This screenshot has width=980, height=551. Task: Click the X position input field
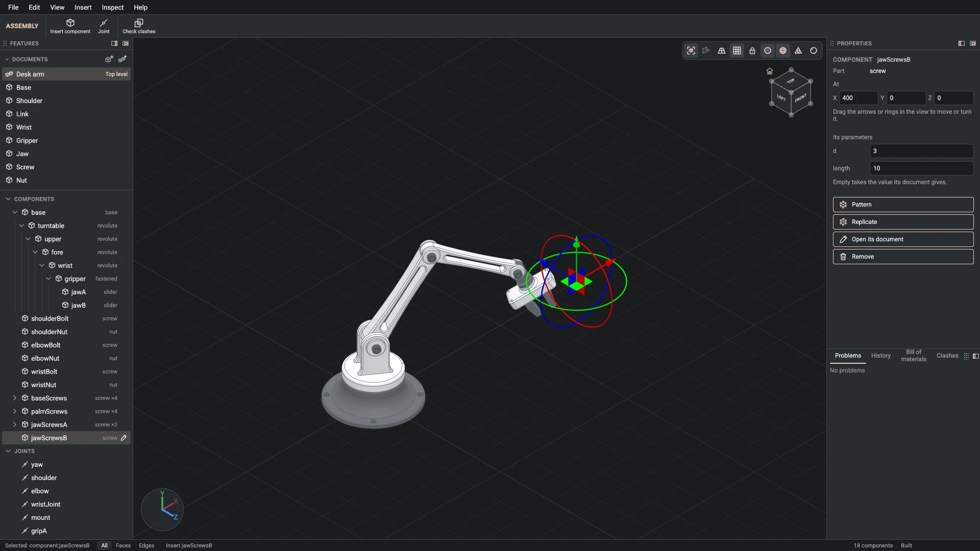(x=859, y=98)
